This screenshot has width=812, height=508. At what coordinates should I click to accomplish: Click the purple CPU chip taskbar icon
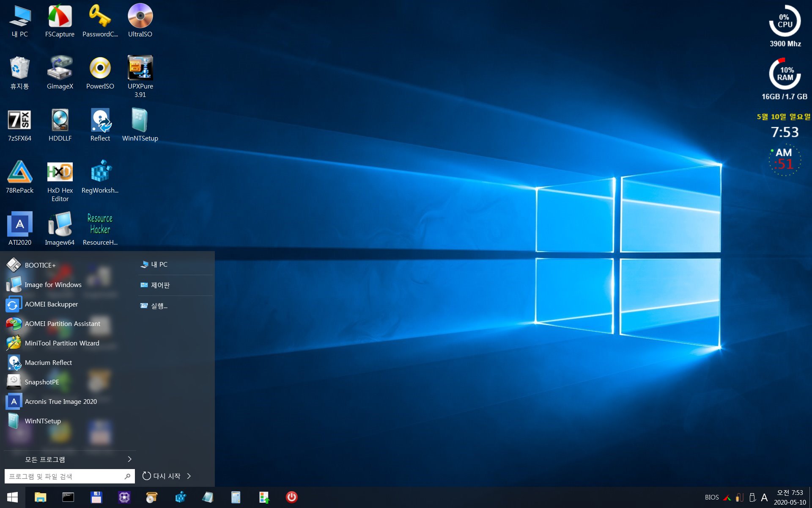(124, 497)
